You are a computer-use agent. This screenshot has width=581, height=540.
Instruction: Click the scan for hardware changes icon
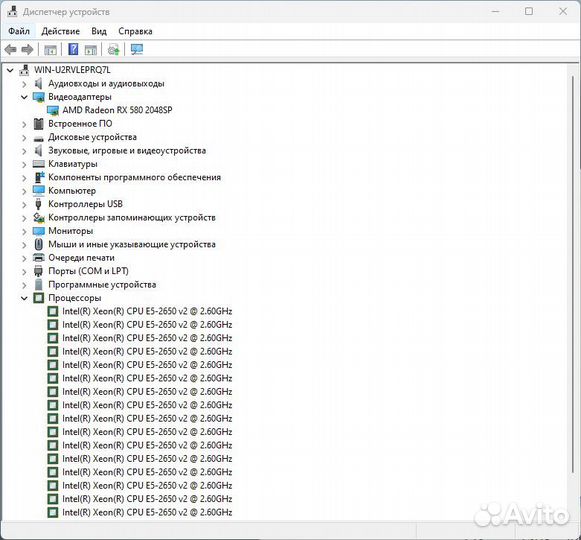pyautogui.click(x=113, y=49)
